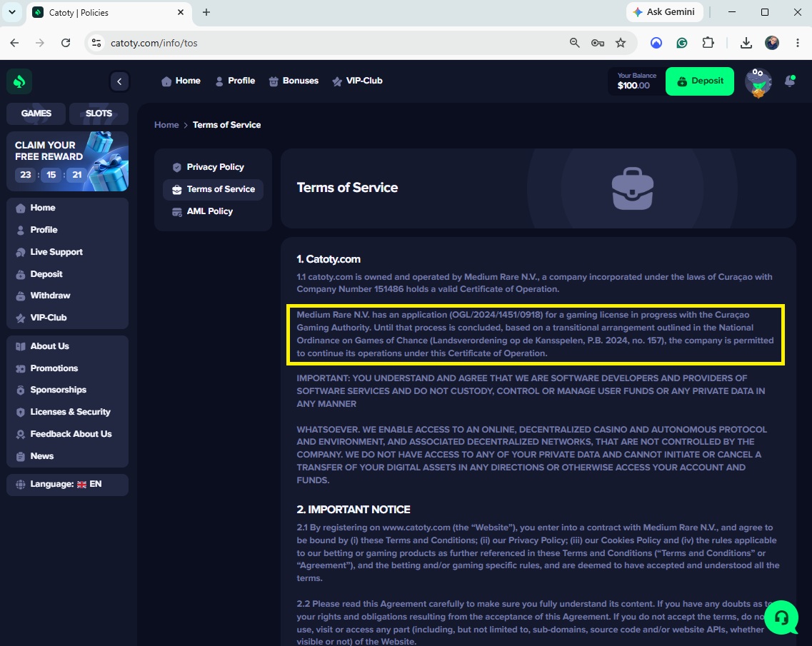The height and width of the screenshot is (646, 812).
Task: Open the Privacy Policy page
Action: (x=213, y=167)
